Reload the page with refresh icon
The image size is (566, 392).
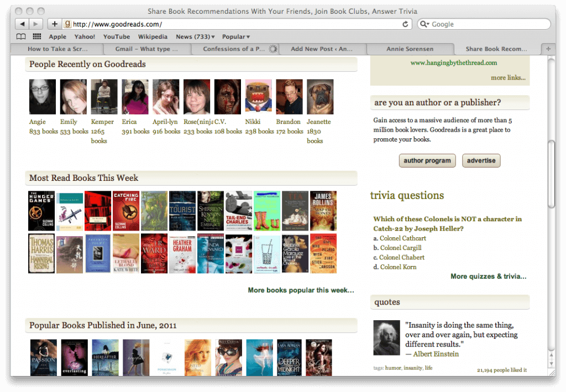[x=405, y=24]
